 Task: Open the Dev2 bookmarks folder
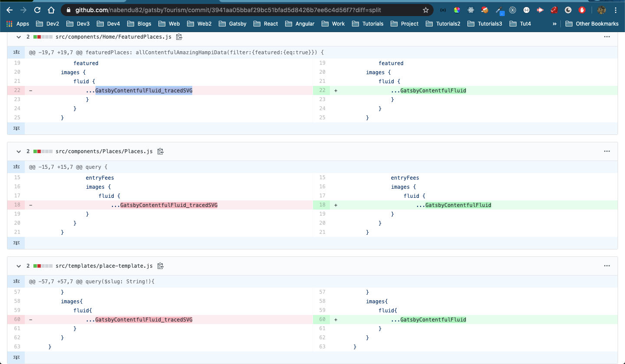point(47,23)
